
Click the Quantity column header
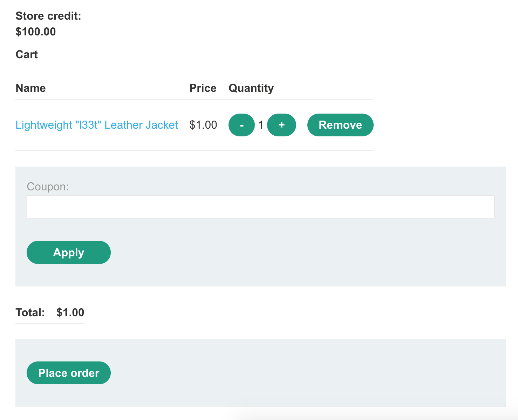251,88
